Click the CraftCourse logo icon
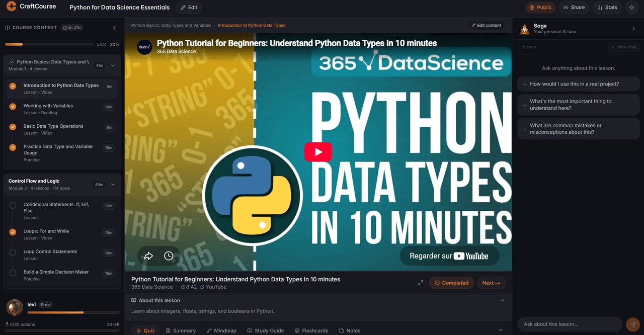644x335 pixels. 12,7
